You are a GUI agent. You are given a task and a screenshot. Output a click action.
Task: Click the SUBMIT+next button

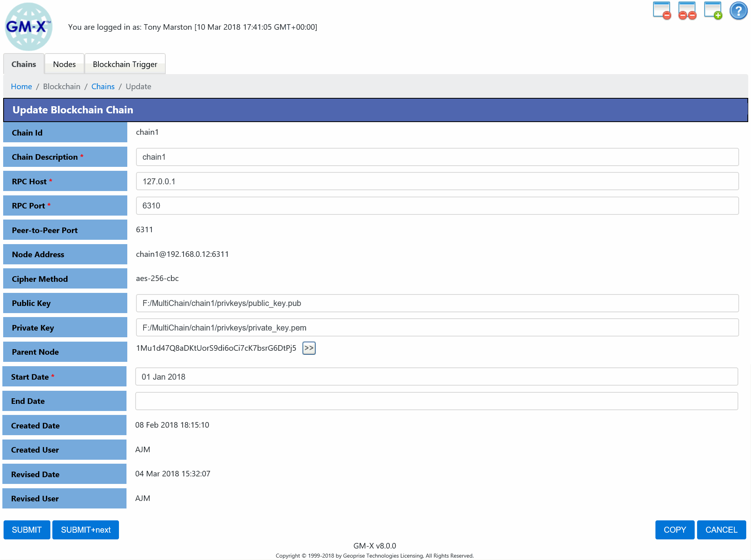click(x=86, y=530)
